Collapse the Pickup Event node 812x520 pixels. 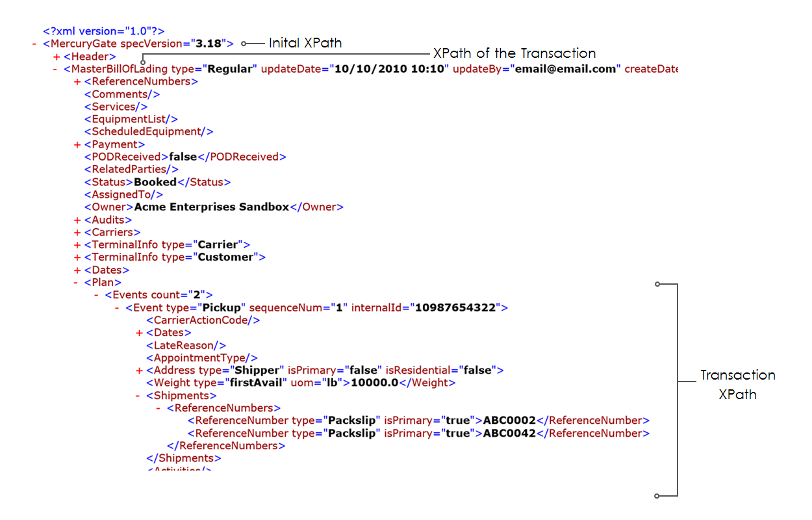click(x=119, y=307)
